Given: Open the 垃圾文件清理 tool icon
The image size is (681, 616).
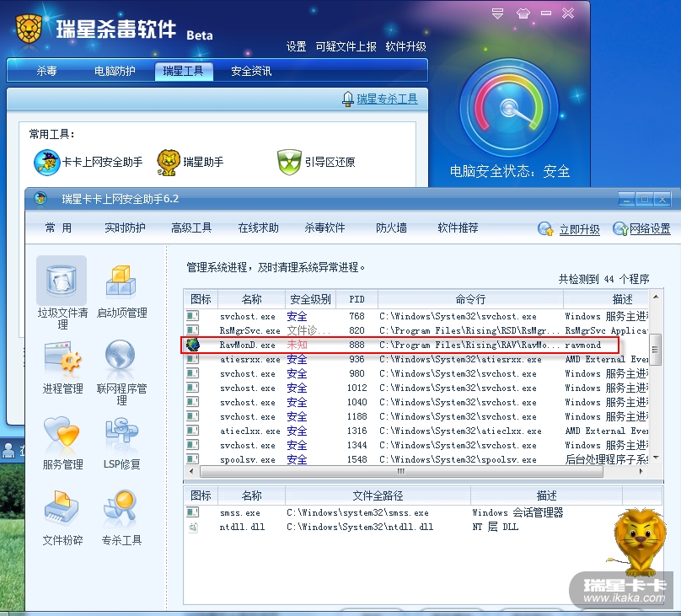Looking at the screenshot, I should coord(62,281).
